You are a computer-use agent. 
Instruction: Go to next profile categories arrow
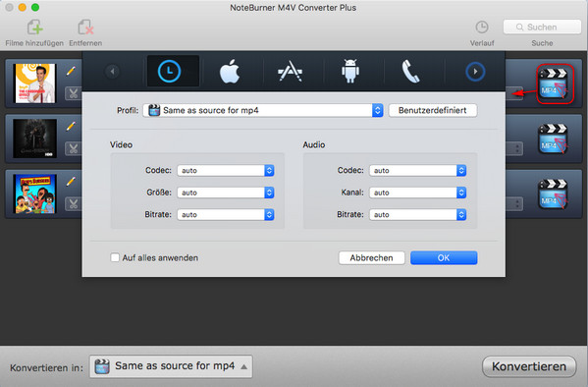[x=475, y=71]
